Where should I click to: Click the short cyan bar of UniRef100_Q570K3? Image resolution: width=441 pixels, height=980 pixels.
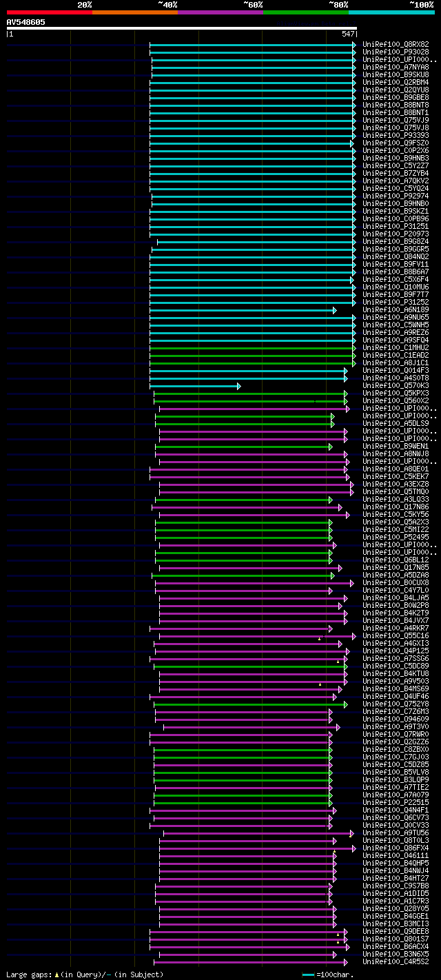[x=195, y=386]
